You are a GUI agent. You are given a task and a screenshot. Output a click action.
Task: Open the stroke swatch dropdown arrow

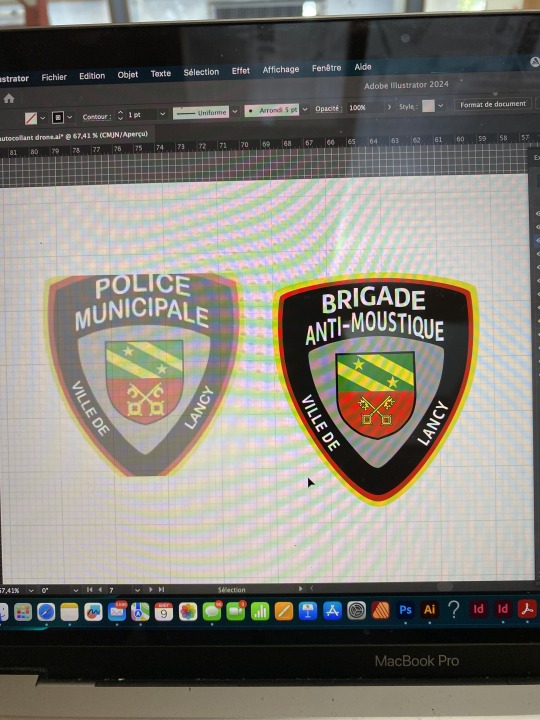pos(70,118)
